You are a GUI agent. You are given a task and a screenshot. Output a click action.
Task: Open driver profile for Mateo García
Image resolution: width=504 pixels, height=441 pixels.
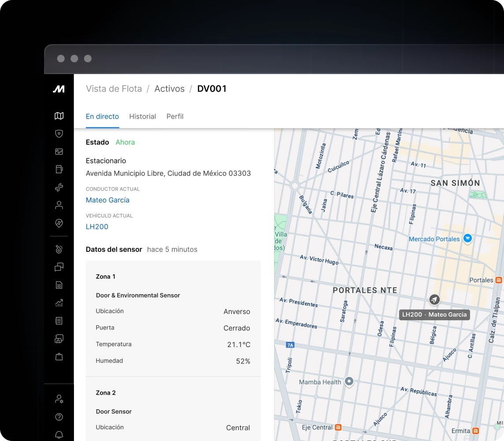click(x=107, y=200)
